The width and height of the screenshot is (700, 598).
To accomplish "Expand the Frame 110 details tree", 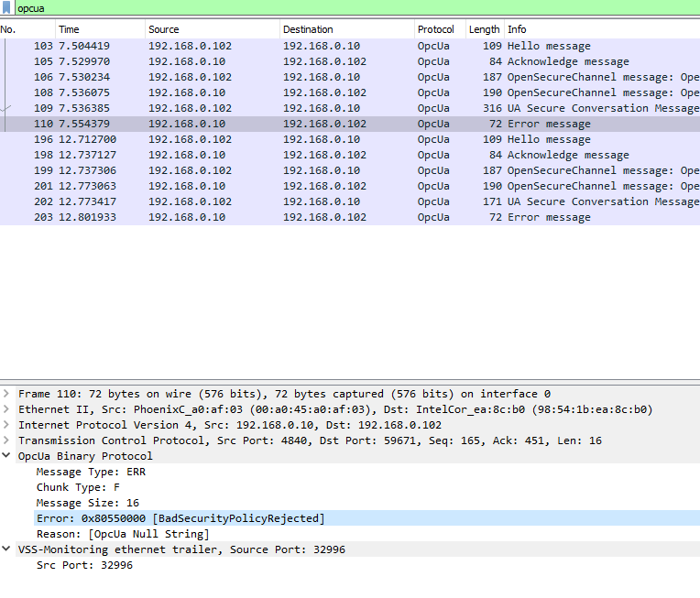I will pyautogui.click(x=7, y=394).
